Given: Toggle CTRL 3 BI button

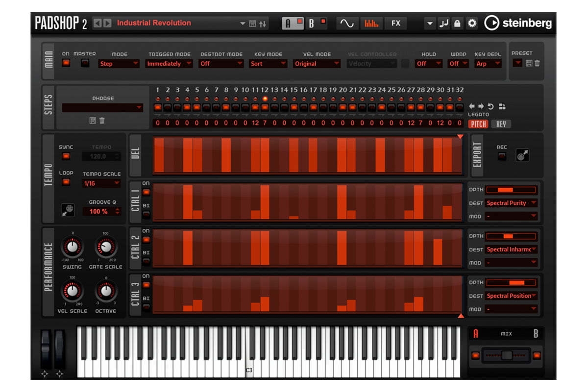Looking at the screenshot, I should [146, 307].
